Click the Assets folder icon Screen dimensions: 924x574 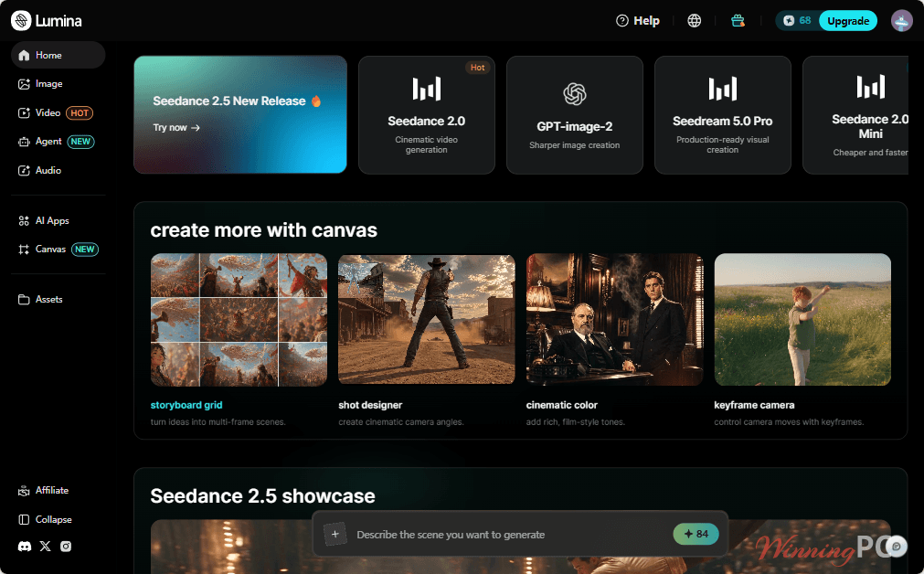pos(24,300)
